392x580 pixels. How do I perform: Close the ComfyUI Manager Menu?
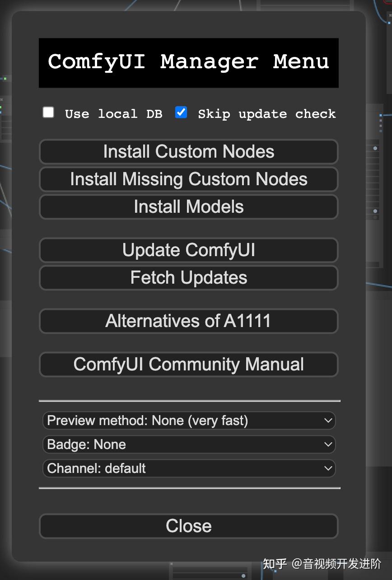[x=188, y=525]
